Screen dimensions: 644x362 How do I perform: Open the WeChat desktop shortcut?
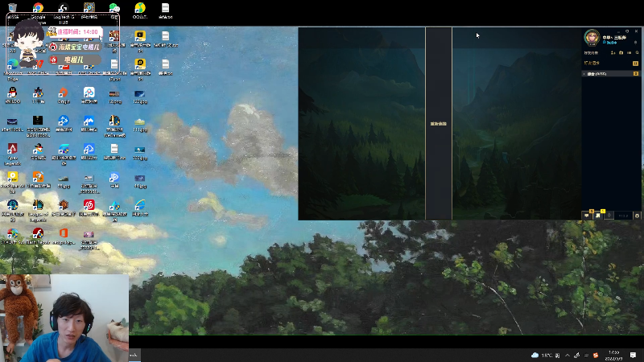pos(114,9)
